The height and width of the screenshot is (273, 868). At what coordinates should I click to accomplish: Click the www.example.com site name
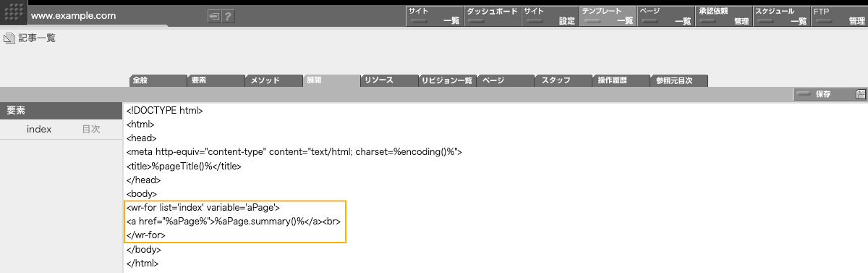(74, 15)
